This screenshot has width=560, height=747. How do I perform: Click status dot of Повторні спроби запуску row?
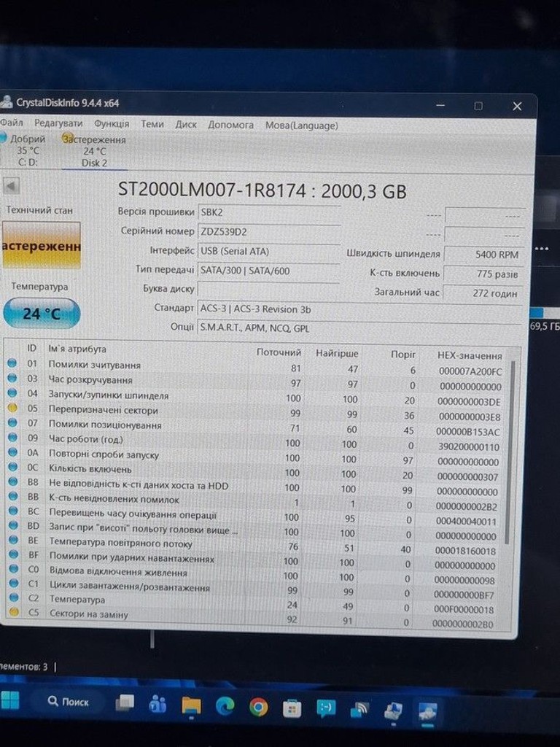(x=12, y=452)
